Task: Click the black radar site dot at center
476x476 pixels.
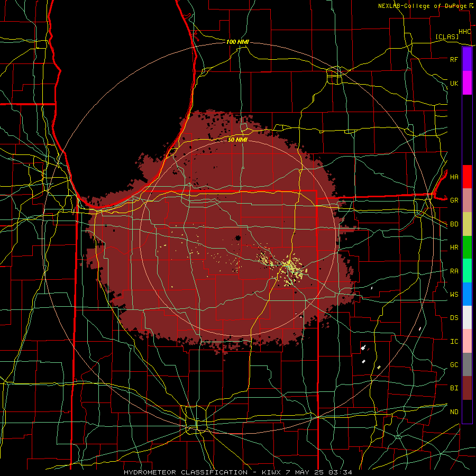Action: point(237,237)
